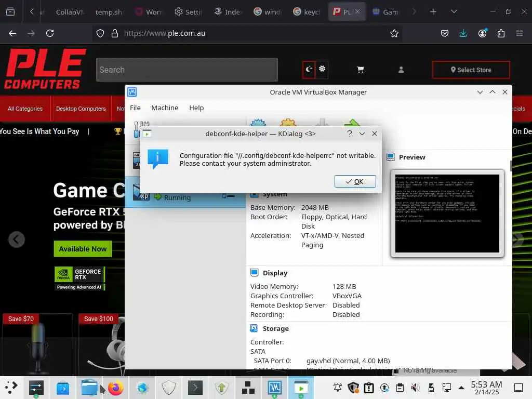Open the file manager folder in taskbar

tap(89, 388)
